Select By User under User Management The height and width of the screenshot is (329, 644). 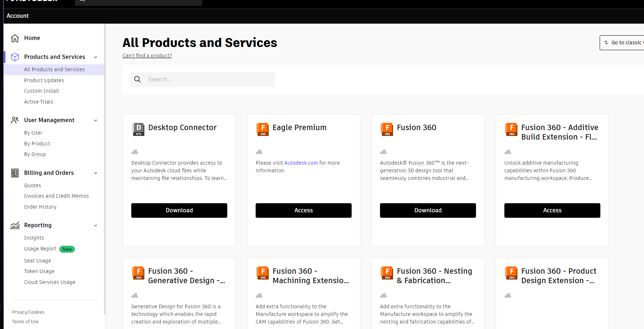[x=33, y=133]
